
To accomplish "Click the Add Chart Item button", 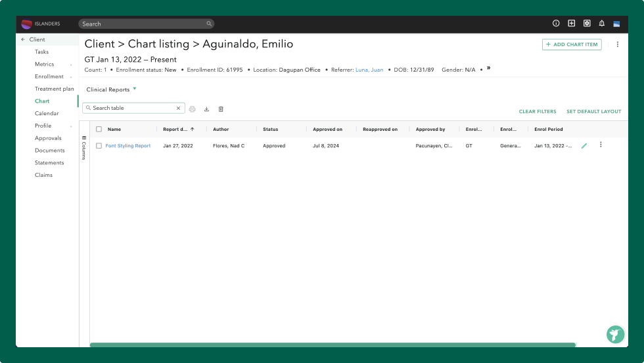I will coord(572,45).
